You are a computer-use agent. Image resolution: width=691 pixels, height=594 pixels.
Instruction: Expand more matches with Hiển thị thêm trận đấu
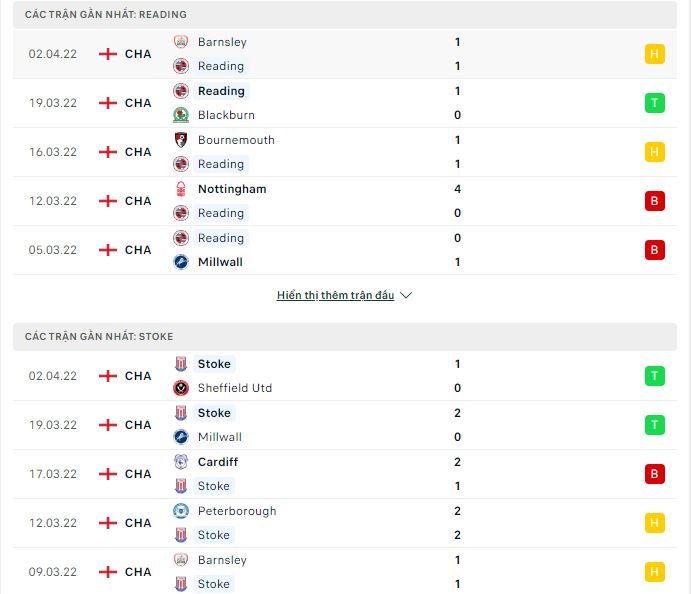pos(335,295)
